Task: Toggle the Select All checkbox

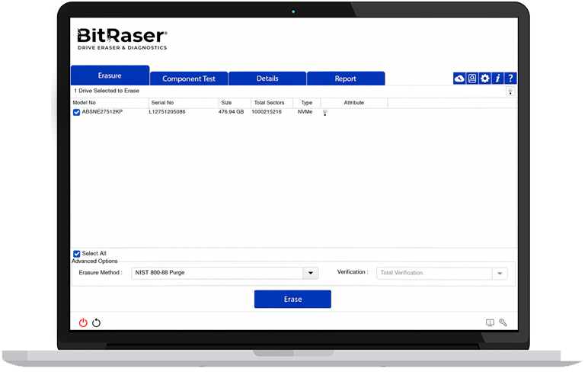Action: click(x=76, y=254)
